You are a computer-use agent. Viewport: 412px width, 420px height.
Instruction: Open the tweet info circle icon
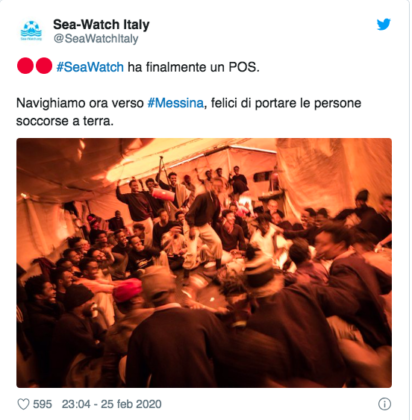click(385, 404)
